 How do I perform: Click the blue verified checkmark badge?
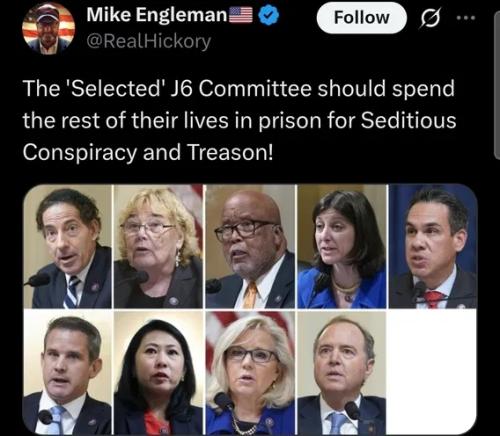269,16
